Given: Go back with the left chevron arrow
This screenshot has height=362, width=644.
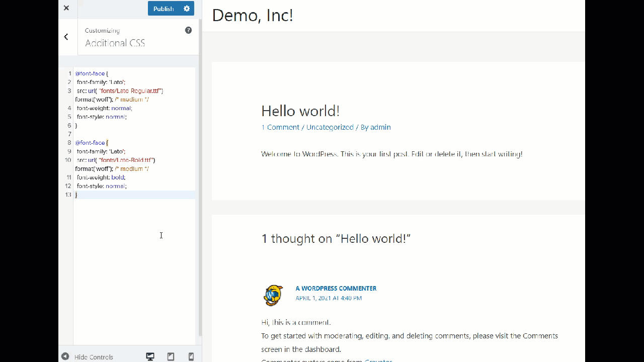Looking at the screenshot, I should point(66,37).
